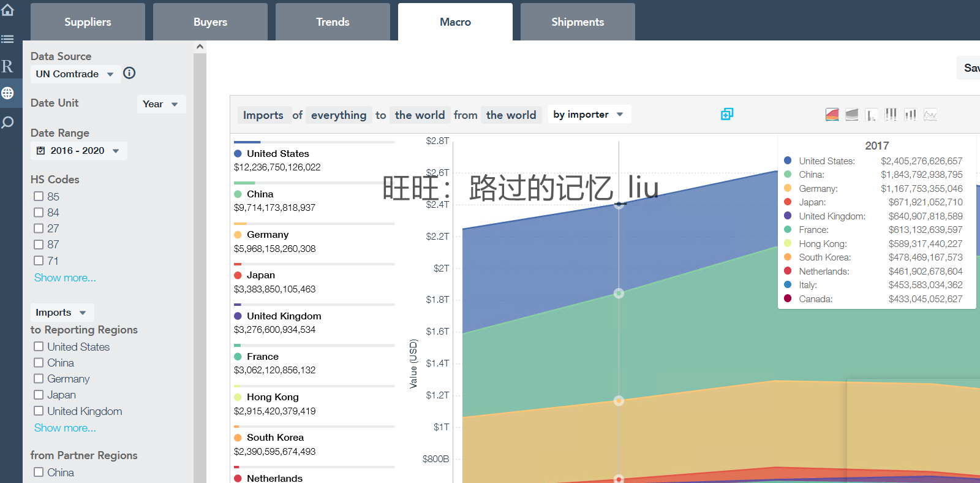Switch to the Suppliers tab

pos(88,22)
